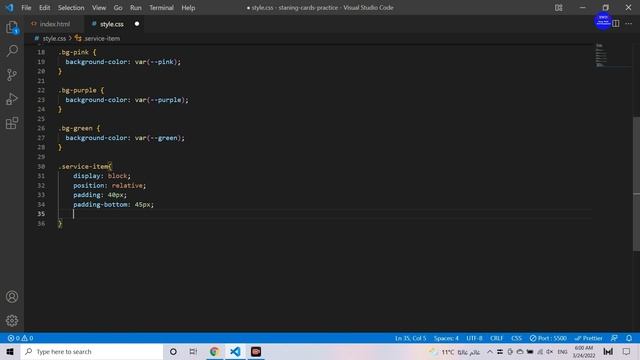Open the Run menu
Screen dimensions: 640x360
[136, 8]
